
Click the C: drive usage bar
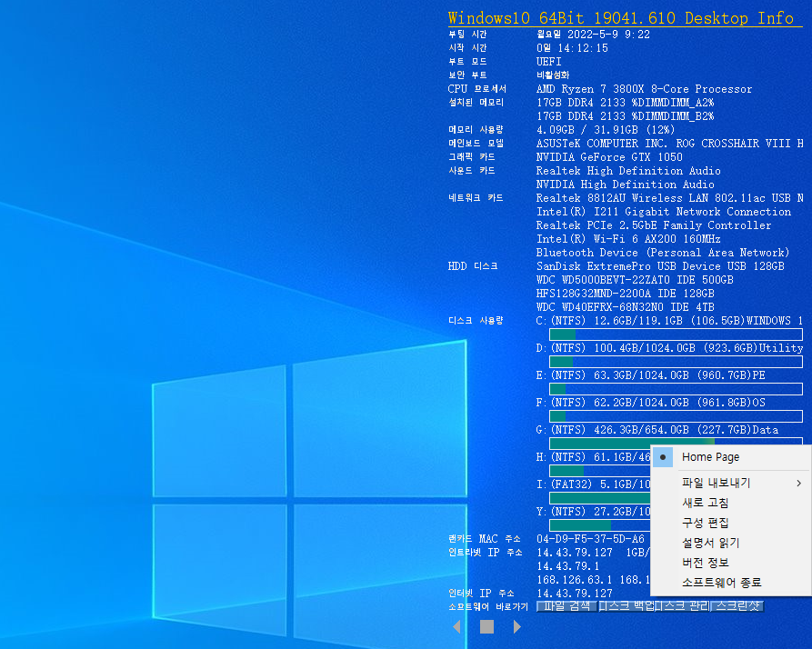(x=676, y=334)
